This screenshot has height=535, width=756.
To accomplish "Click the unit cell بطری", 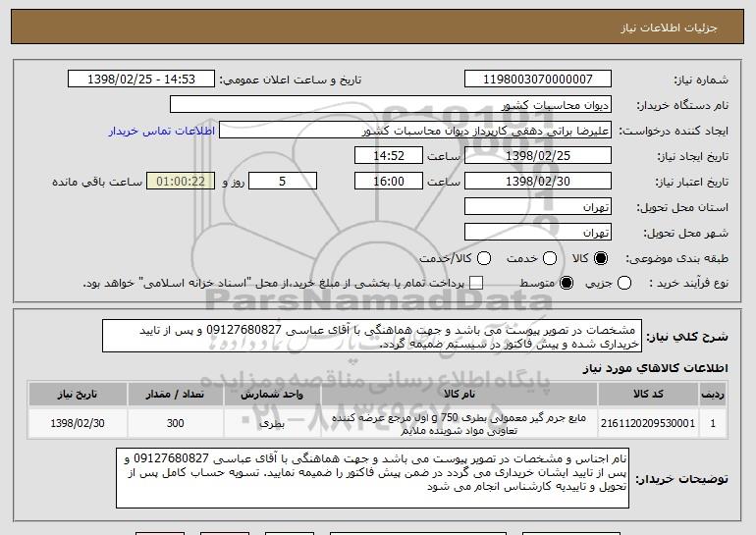I will click(272, 423).
